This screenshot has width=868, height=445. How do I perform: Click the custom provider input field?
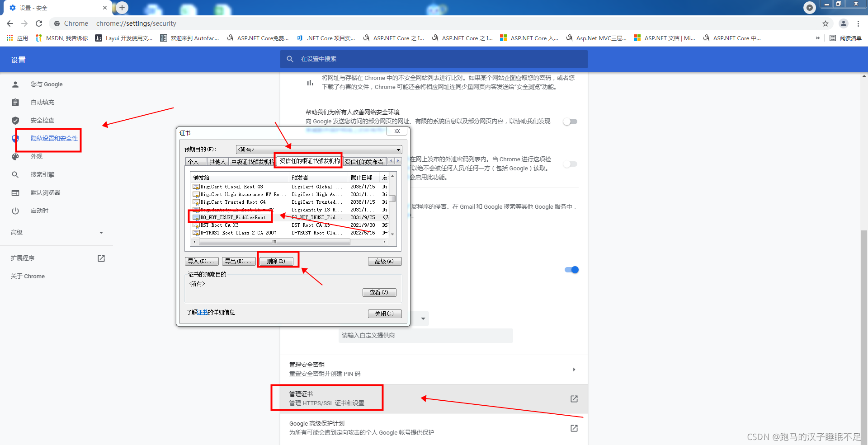[425, 336]
